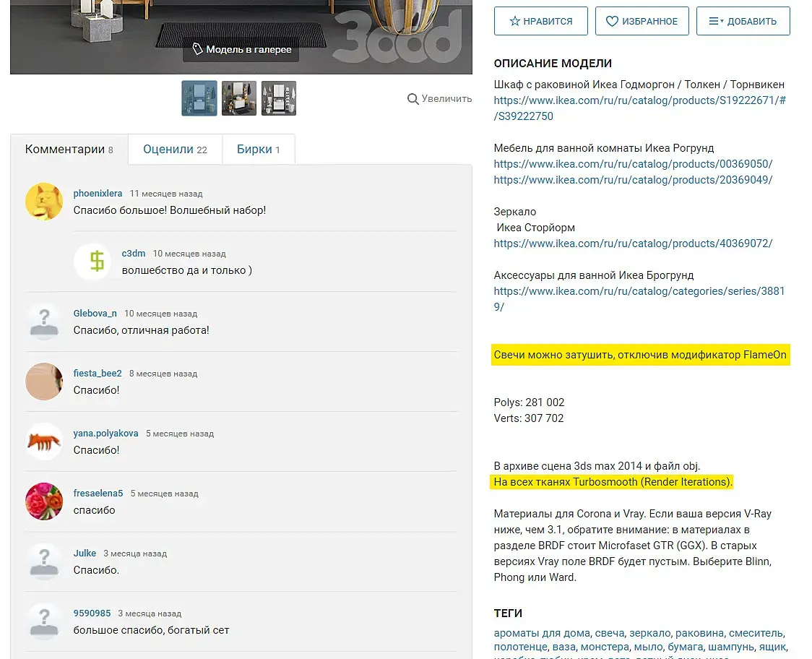Screen dimensions: 812x659
Task: Open fiesta_bee2 profile link
Action: pos(98,373)
